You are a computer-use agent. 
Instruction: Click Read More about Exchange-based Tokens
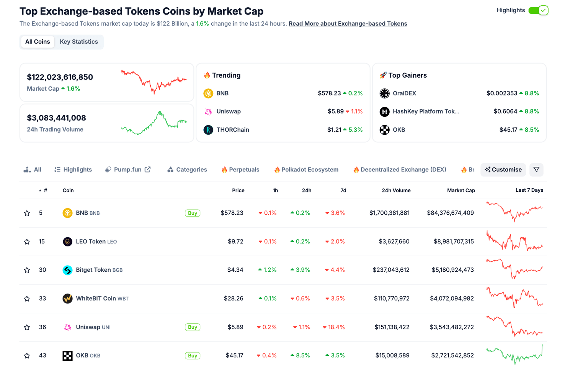click(348, 23)
